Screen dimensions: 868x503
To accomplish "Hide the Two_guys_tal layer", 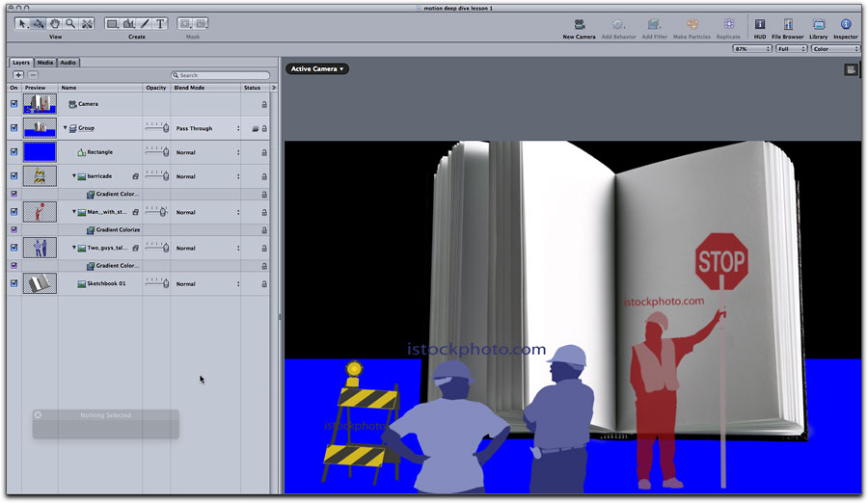I will (x=14, y=248).
